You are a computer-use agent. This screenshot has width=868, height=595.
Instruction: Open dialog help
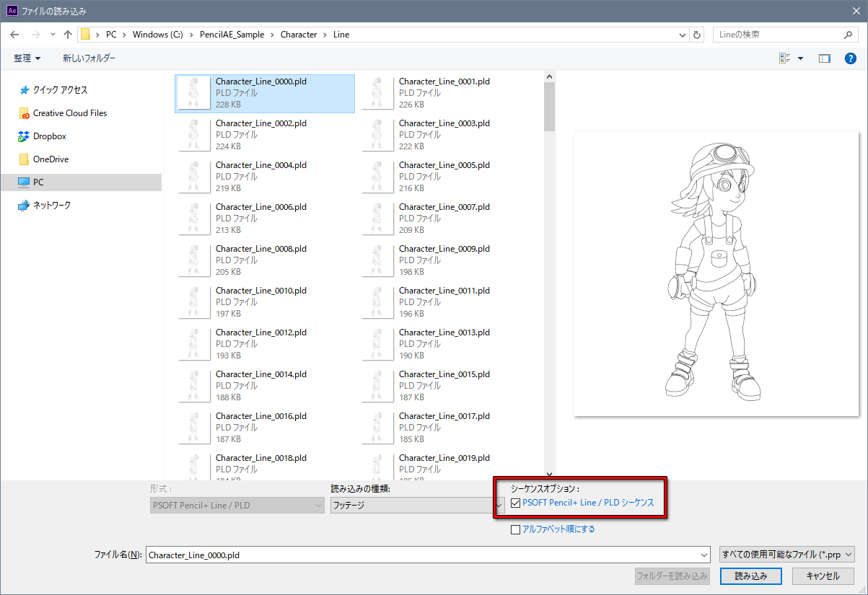pos(850,58)
